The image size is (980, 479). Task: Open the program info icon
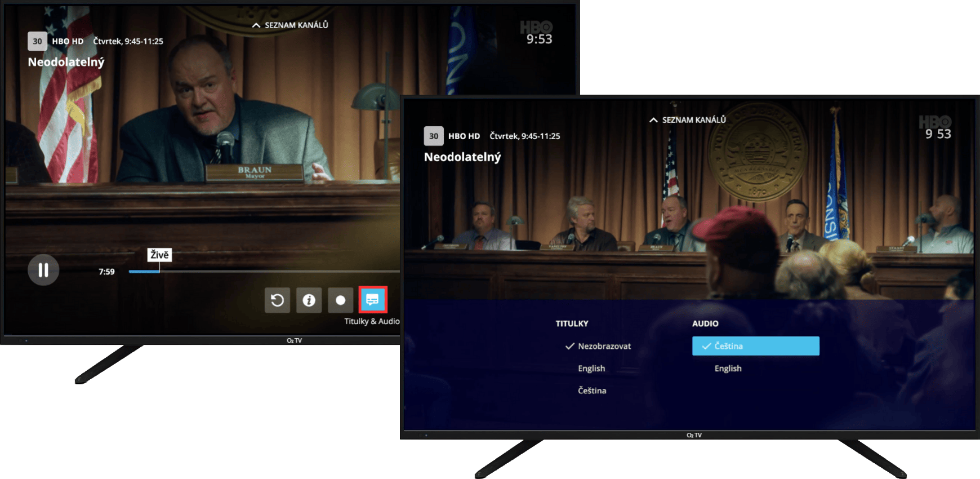click(x=309, y=300)
